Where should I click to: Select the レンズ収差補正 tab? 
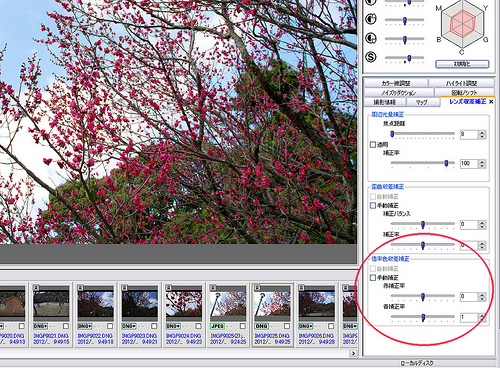pos(468,102)
